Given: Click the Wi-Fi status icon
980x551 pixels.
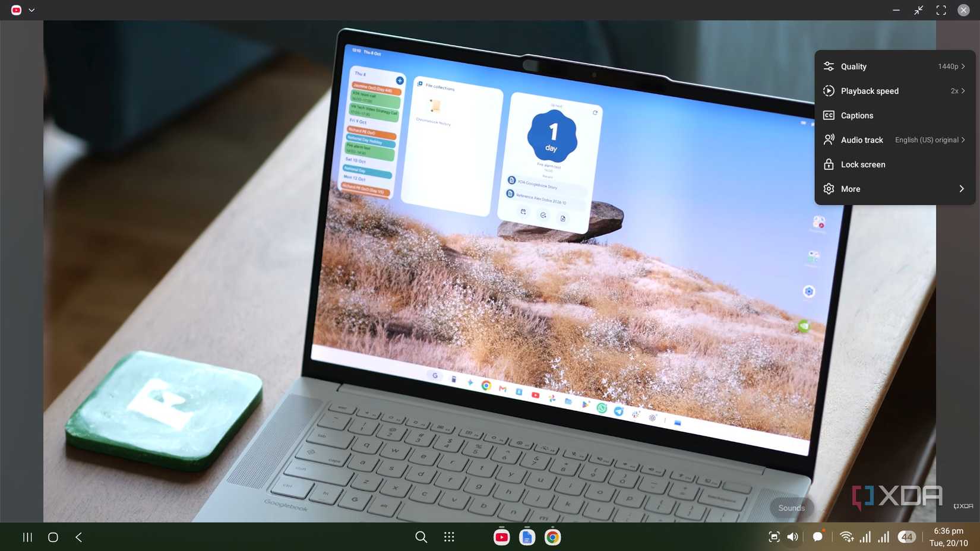Looking at the screenshot, I should pos(847,537).
